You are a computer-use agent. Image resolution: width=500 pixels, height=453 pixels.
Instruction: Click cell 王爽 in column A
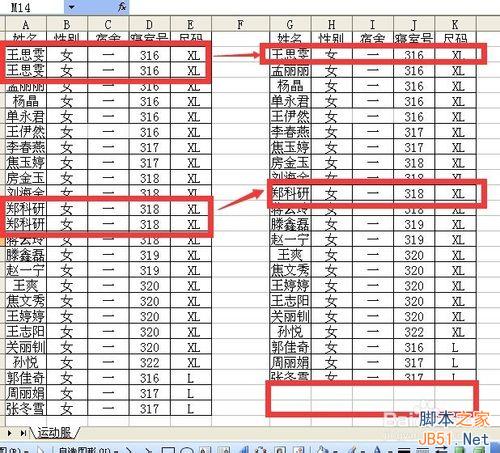point(26,286)
